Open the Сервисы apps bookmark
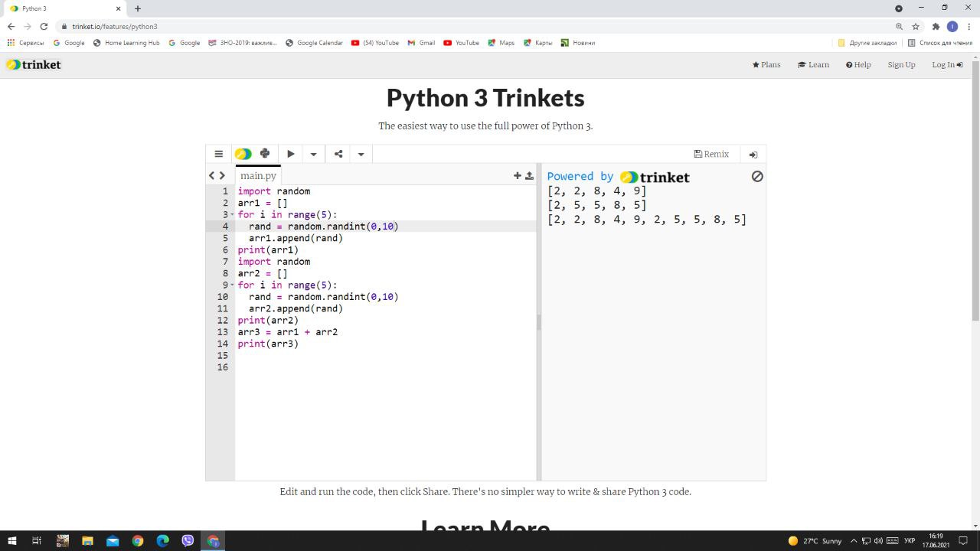The image size is (980, 551). [x=25, y=43]
